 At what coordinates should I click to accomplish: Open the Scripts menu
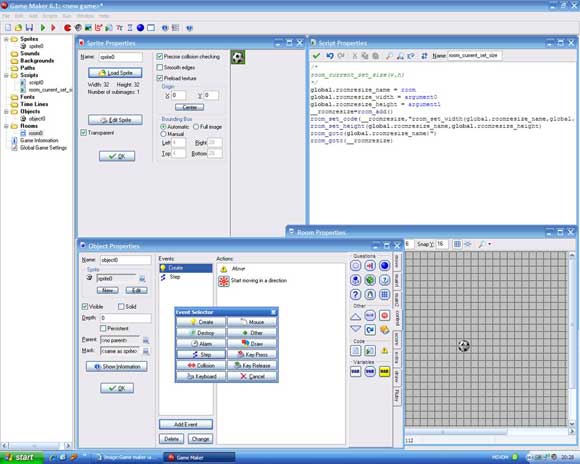pos(50,16)
